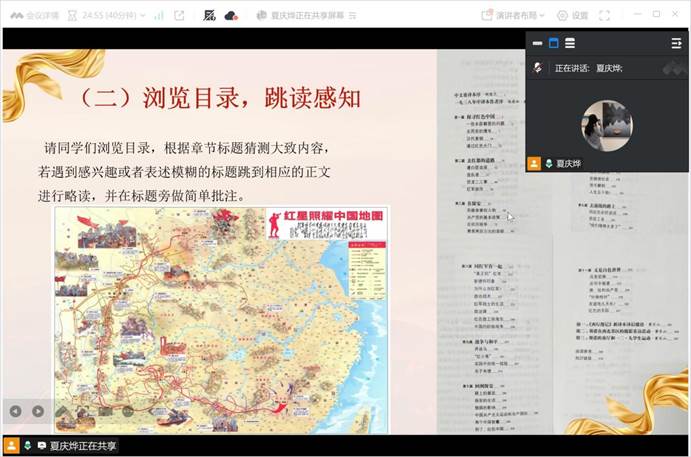Expand the 演讲者布局 layout dropdown
The height and width of the screenshot is (457, 691).
516,15
